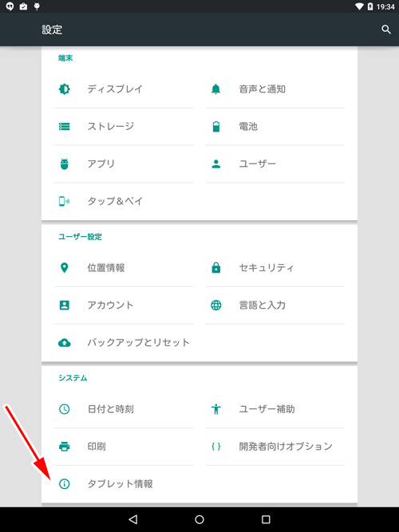Open ディスプレイ brightness icon
Viewport: 399px width, 532px height.
pos(64,89)
